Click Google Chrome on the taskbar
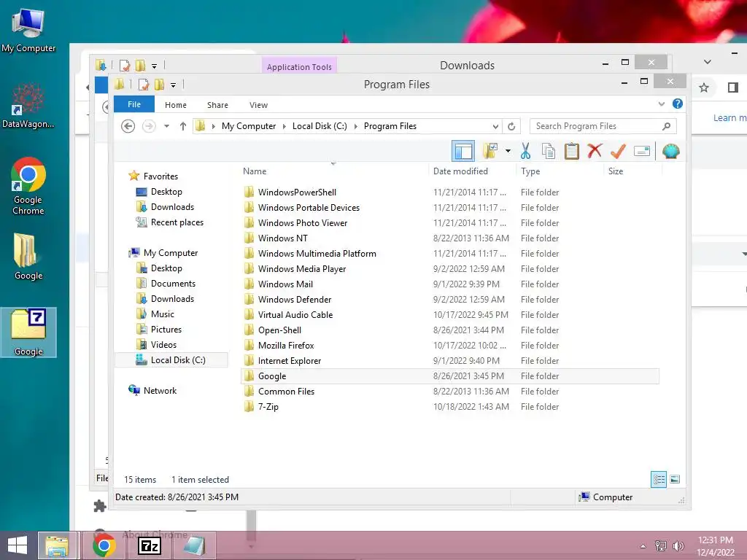This screenshot has width=747, height=560. coord(104,545)
